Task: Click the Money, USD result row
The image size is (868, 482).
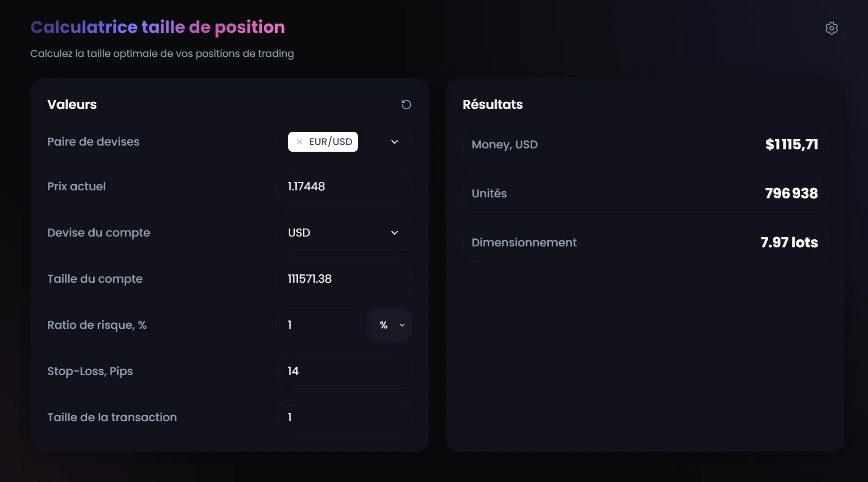Action: click(x=645, y=145)
